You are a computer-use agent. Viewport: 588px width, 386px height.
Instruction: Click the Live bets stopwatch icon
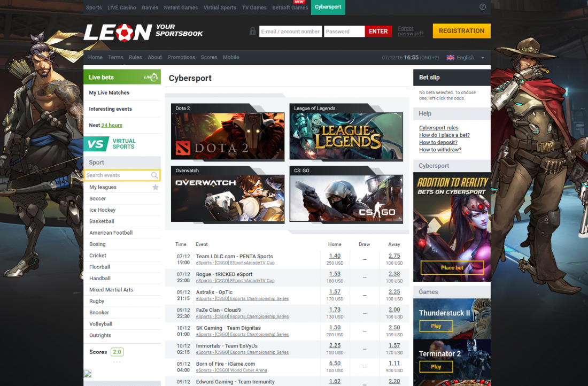tap(151, 77)
